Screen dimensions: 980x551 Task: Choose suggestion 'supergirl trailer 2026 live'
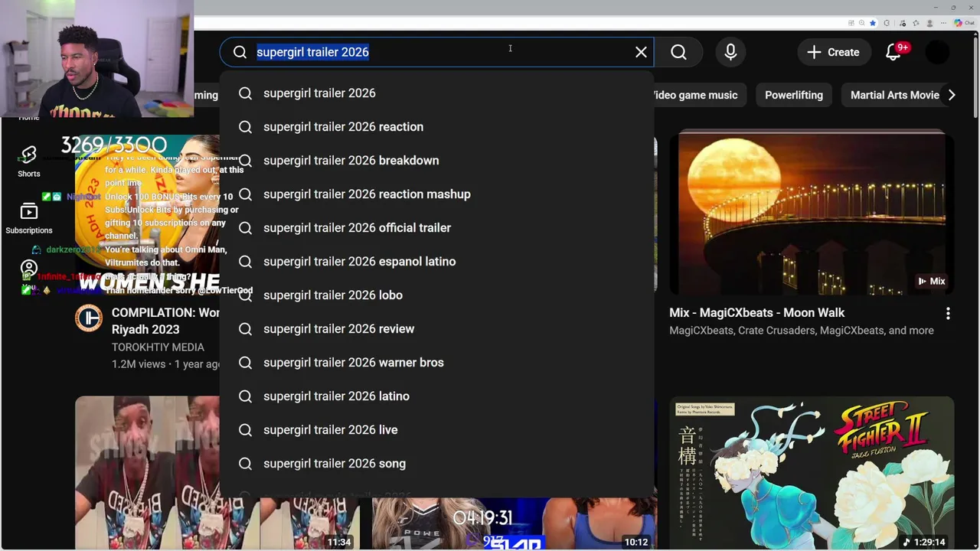pyautogui.click(x=436, y=430)
